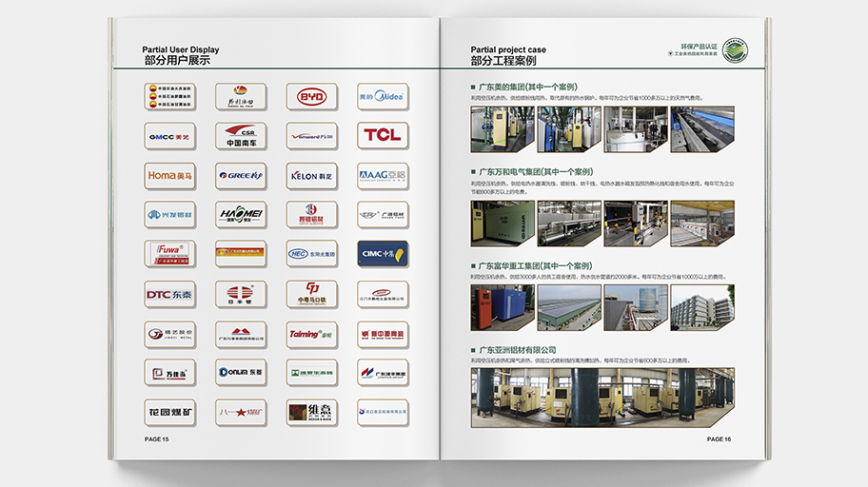Click the dark blue CIMC logo tile
Viewport: 868px width, 487px height.
(x=383, y=254)
